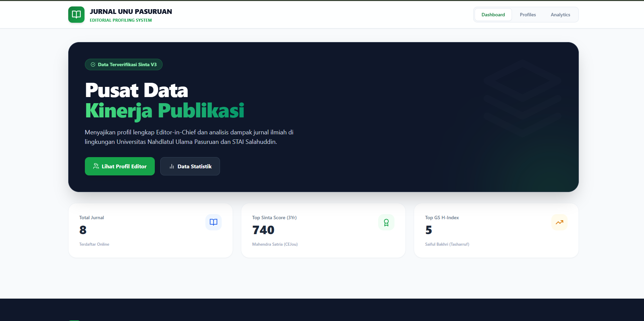Screen dimensions: 644x321
Task: Open the Dashboard tab
Action: [x=493, y=15]
